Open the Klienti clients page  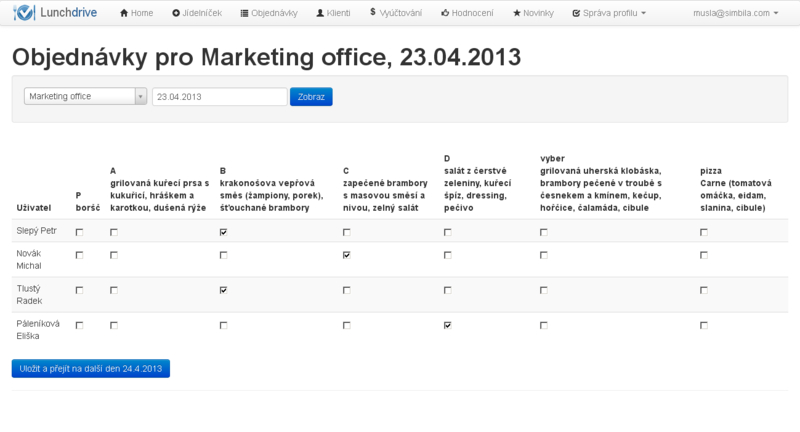pyautogui.click(x=335, y=13)
